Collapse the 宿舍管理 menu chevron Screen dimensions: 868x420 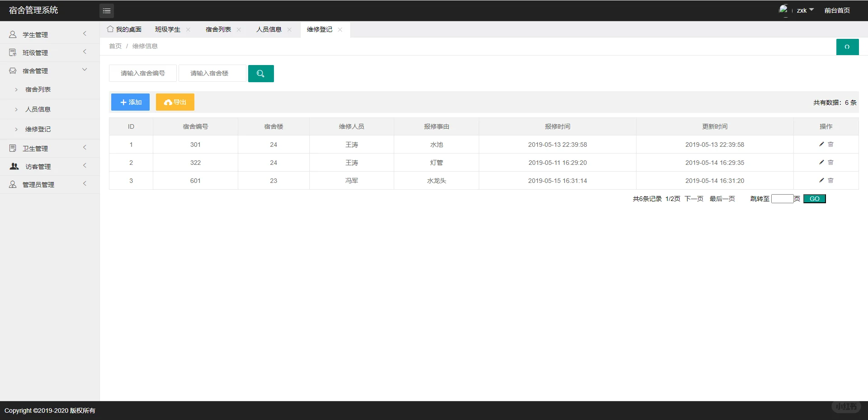(85, 69)
